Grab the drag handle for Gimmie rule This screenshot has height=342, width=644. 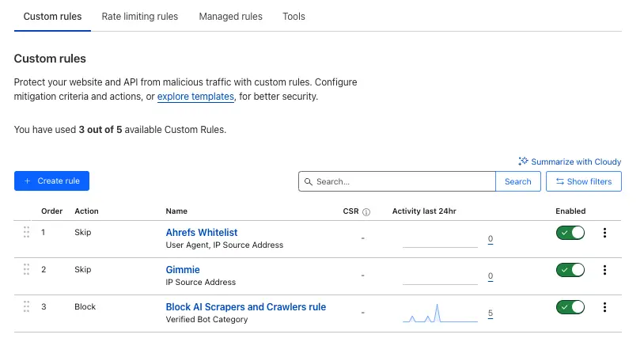(x=26, y=269)
